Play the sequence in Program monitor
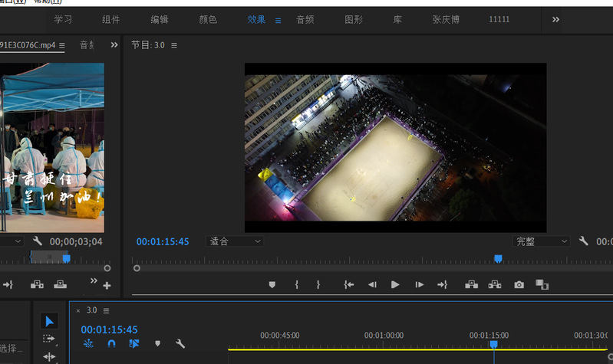 [395, 284]
